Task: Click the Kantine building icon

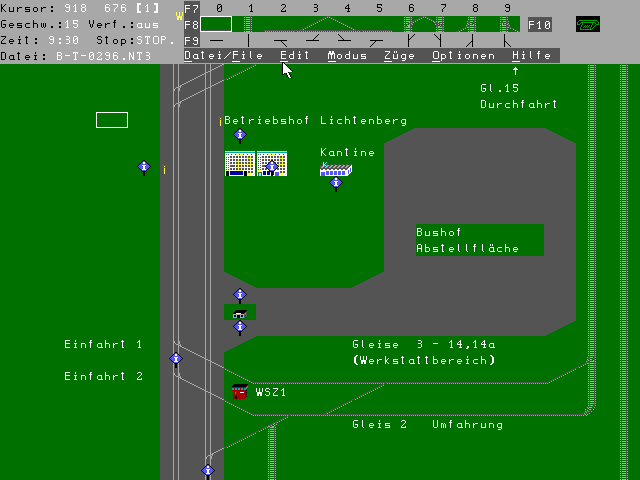Action: pos(335,169)
